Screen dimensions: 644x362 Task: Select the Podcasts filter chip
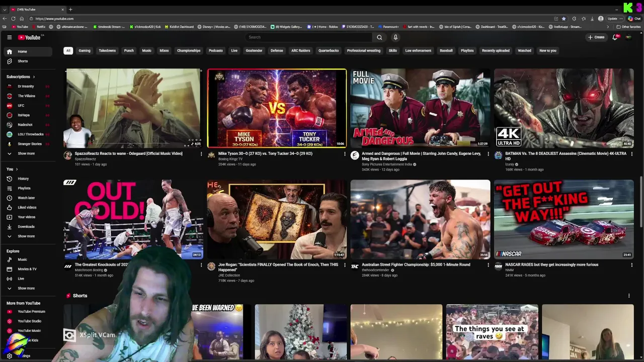pos(215,50)
